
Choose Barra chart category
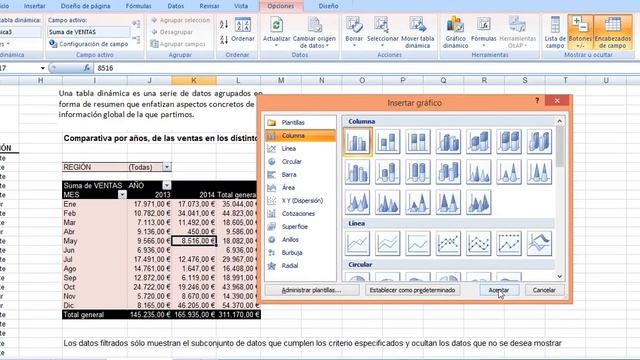click(x=300, y=175)
